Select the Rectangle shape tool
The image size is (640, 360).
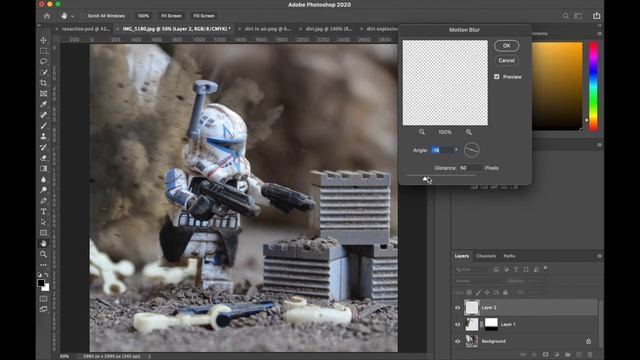click(x=43, y=233)
